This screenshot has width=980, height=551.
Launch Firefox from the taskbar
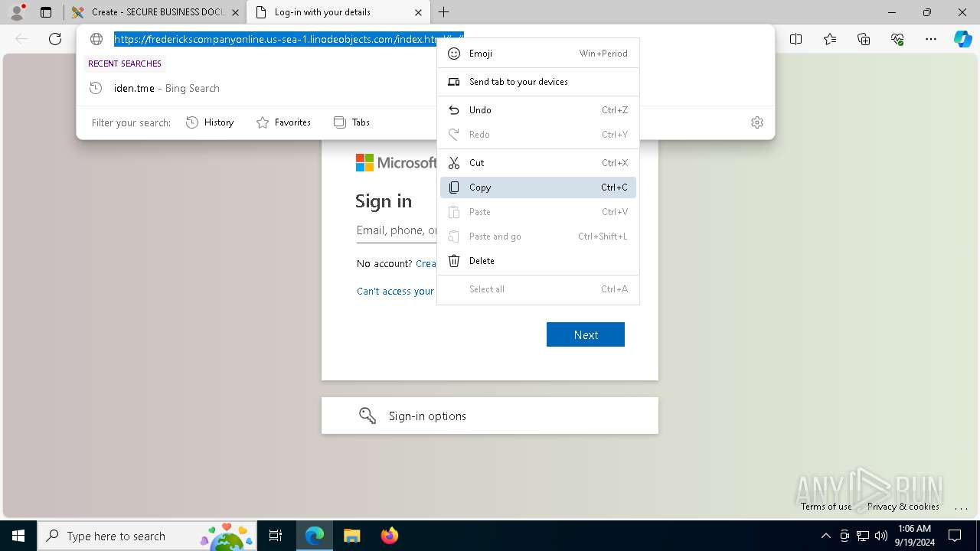[x=389, y=536]
